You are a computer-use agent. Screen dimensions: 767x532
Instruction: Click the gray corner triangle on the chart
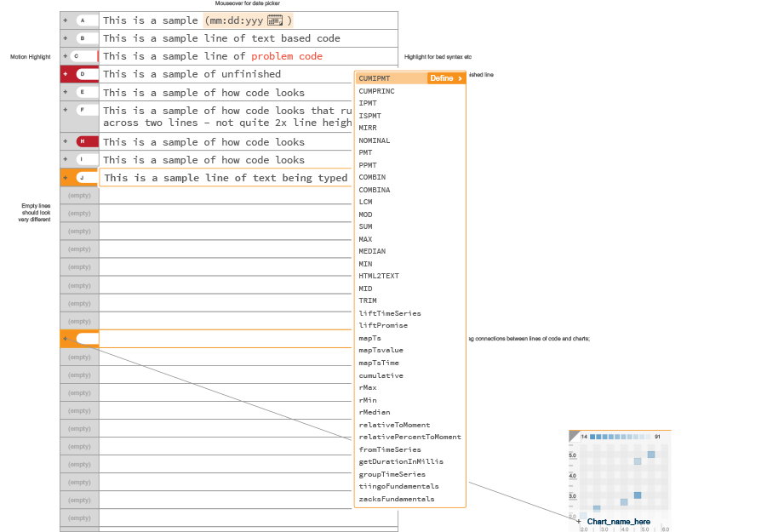click(x=573, y=436)
